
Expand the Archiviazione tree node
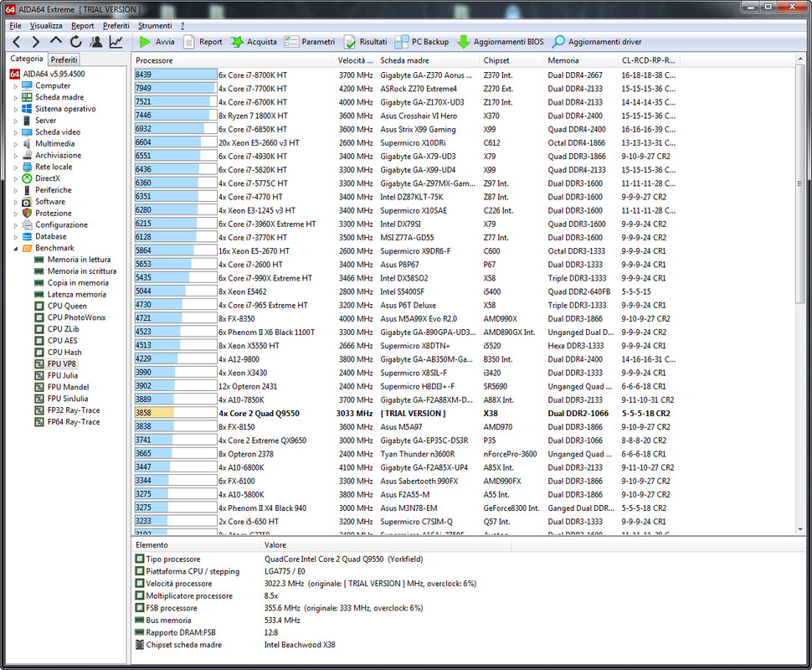point(16,156)
